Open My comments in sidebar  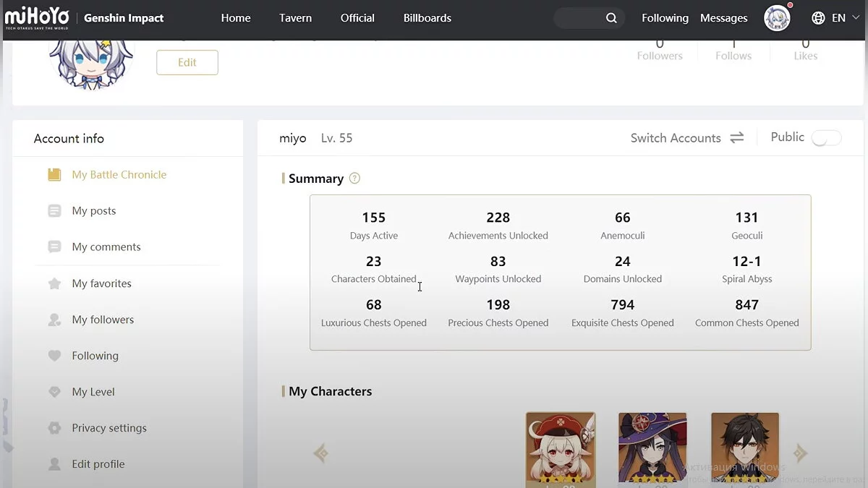click(106, 247)
